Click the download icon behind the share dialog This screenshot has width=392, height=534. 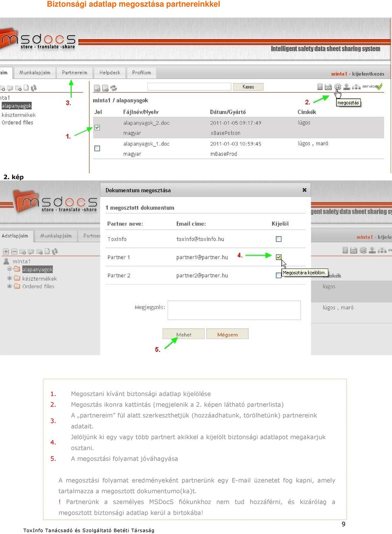[x=372, y=250]
